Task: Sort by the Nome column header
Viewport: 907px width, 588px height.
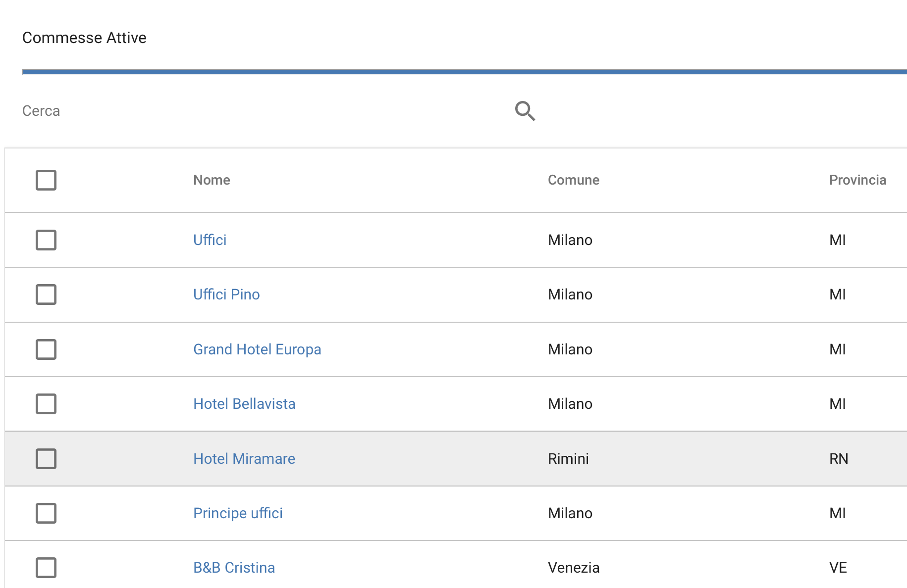Action: point(212,180)
